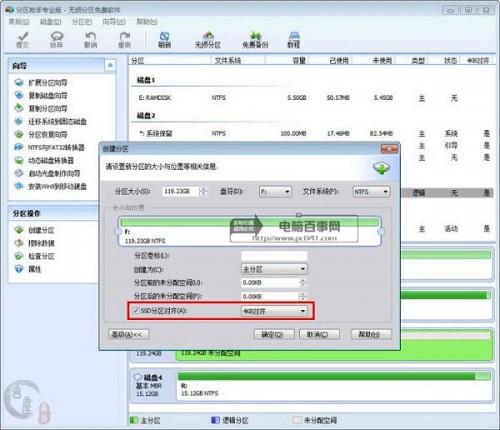Click the dialog's 帮助(H) button
The width and height of the screenshot is (500, 430).
pyautogui.click(x=371, y=334)
